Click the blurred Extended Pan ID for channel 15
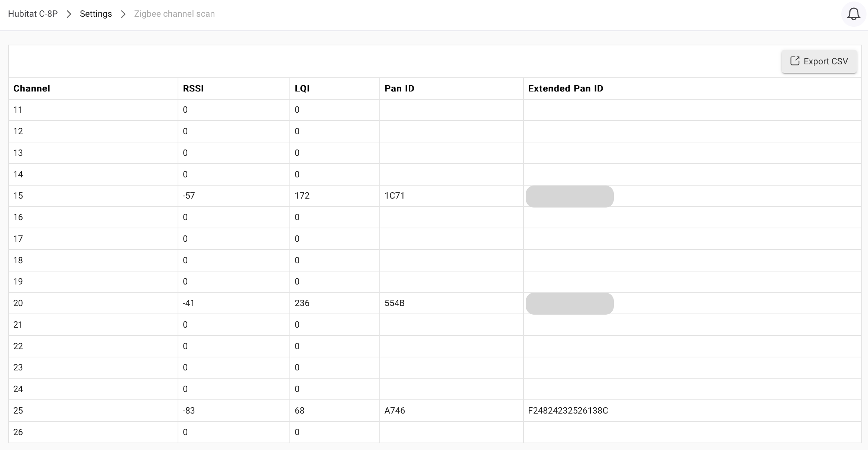Screen dimensions: 868x450 coord(570,196)
